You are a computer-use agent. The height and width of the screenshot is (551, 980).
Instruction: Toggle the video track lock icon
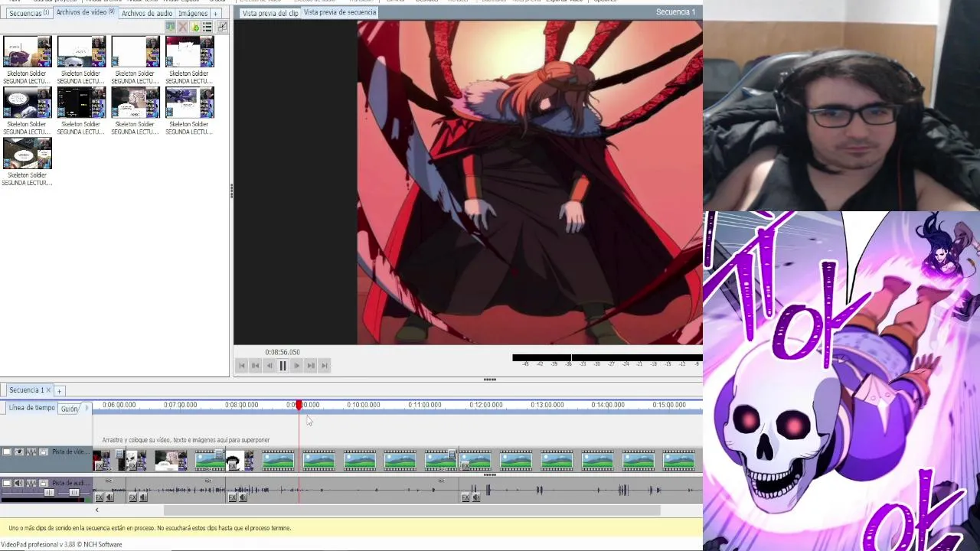pyautogui.click(x=44, y=452)
